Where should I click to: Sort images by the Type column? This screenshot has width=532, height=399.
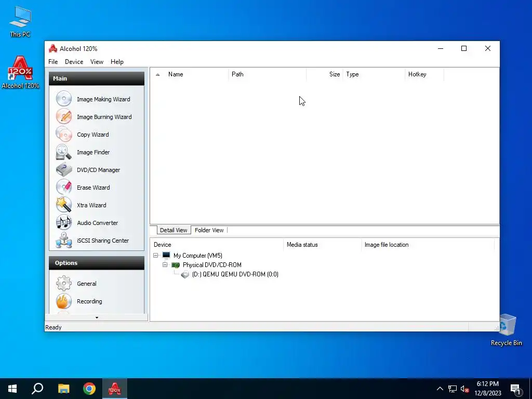pos(374,74)
